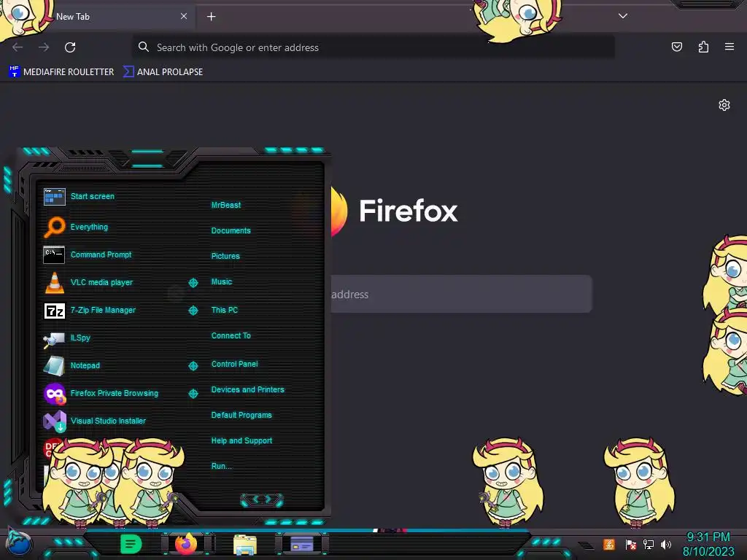Go forward using the forward arrow
This screenshot has height=560, width=747.
[x=44, y=47]
